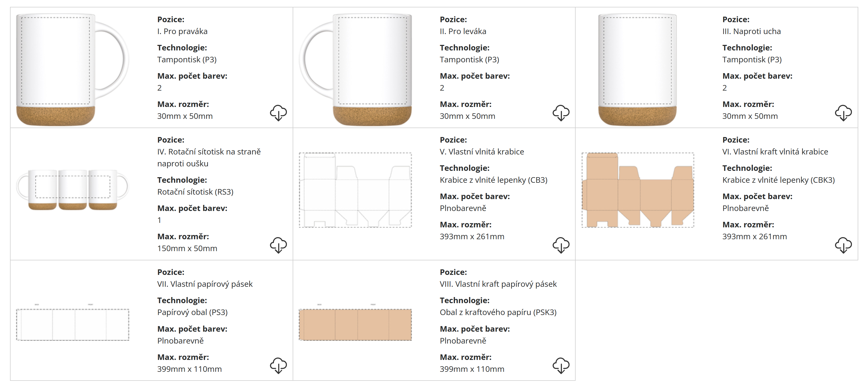Click the 'IV. Rotační sítotisk na straně' position text
Viewport: 868px width, 385px height.
pyautogui.click(x=208, y=152)
